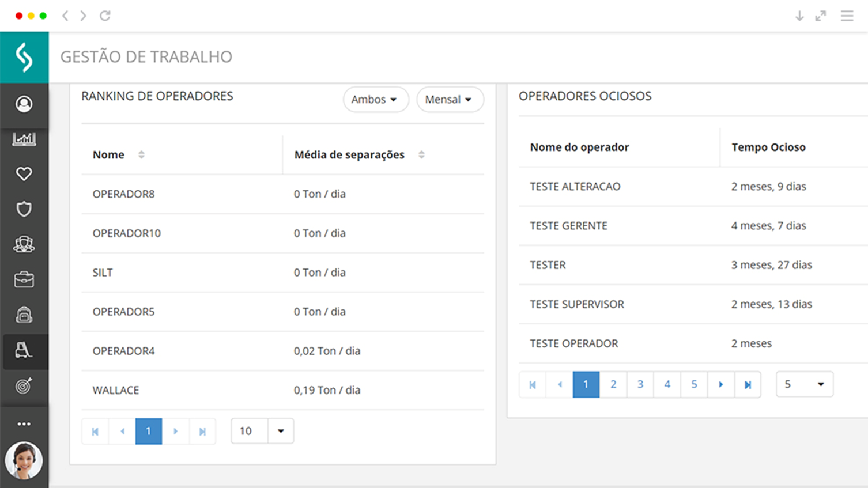Sort ranking by Nome column arrows
Image resolution: width=868 pixels, height=488 pixels.
pyautogui.click(x=141, y=154)
